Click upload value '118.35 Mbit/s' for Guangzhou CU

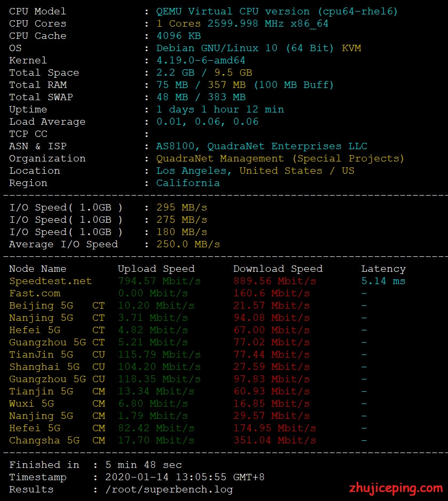[159, 379]
